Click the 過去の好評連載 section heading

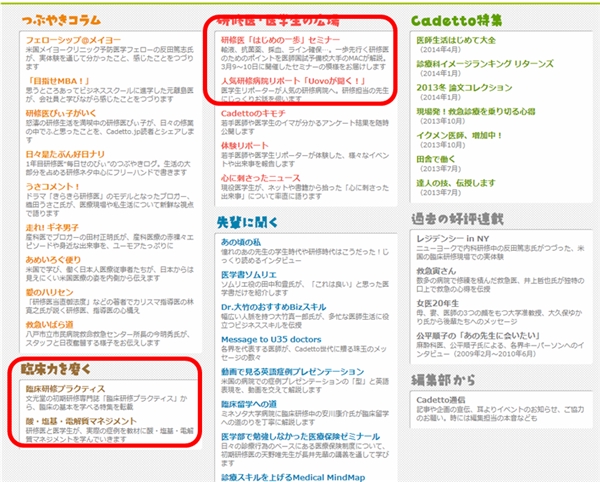(457, 219)
